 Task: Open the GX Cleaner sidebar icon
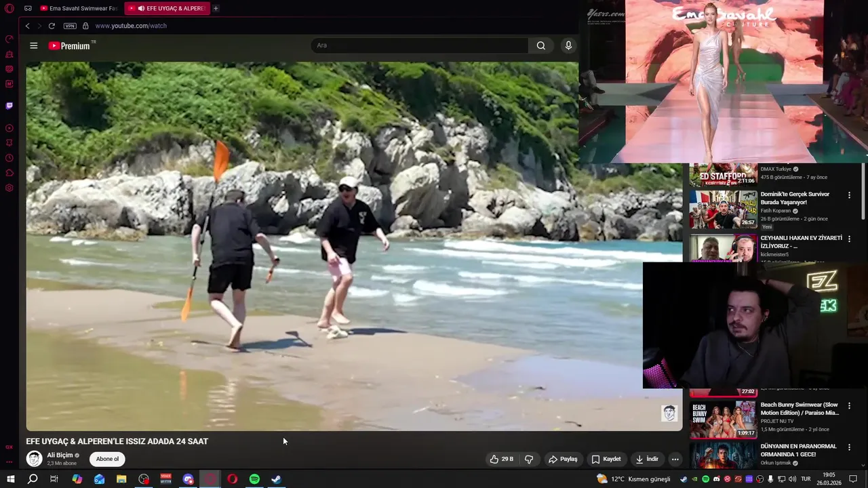(x=9, y=54)
